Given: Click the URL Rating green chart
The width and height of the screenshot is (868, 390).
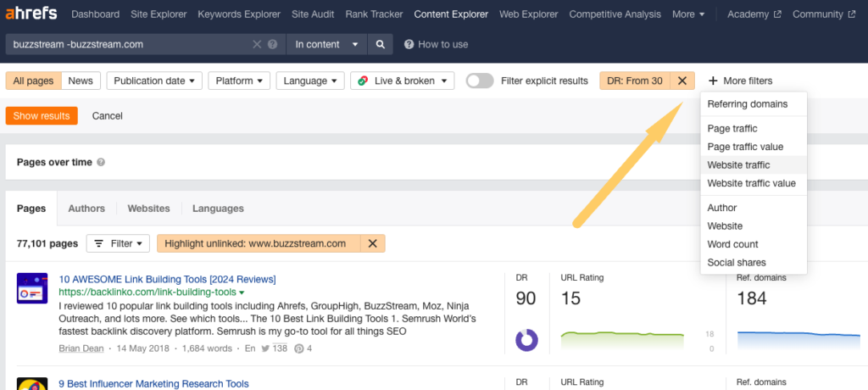Looking at the screenshot, I should [x=622, y=340].
